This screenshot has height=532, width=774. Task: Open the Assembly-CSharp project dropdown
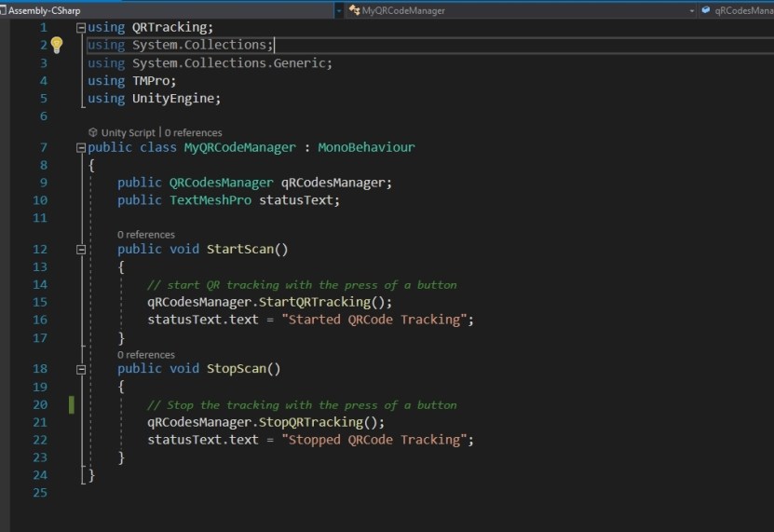pos(339,10)
